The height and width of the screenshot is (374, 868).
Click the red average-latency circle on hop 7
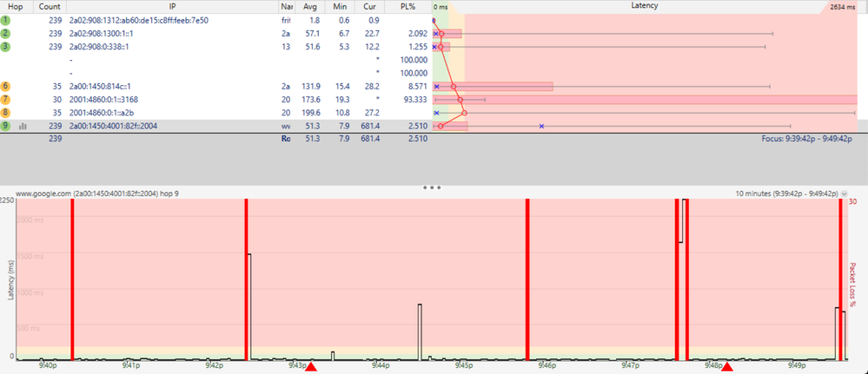tap(461, 100)
